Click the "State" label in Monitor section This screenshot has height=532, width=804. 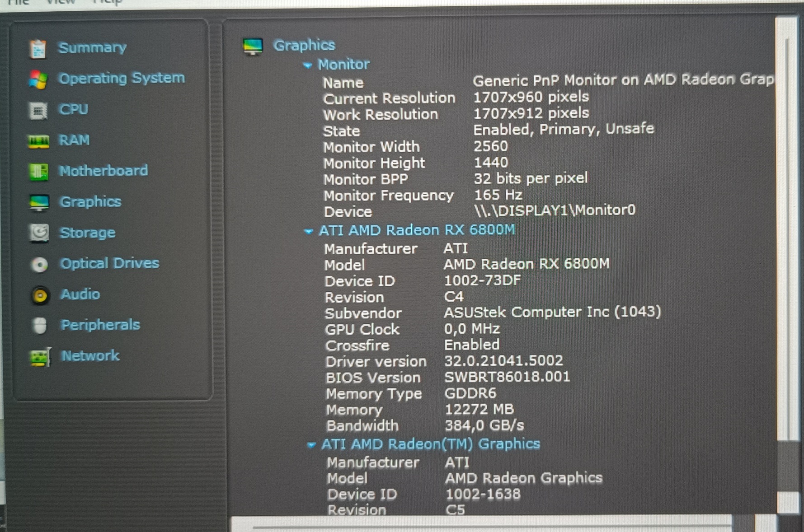click(342, 131)
